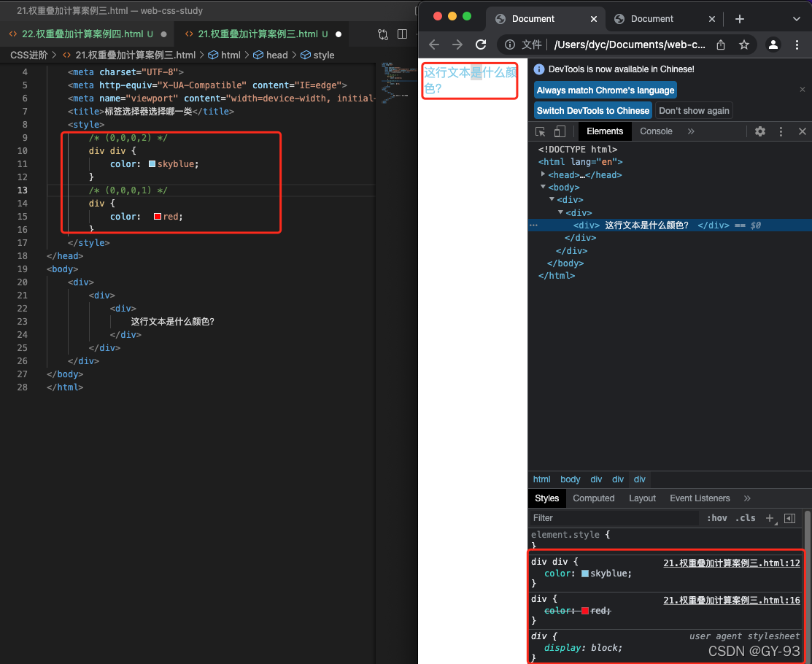This screenshot has width=812, height=664.
Task: Click Don't show again
Action: (x=694, y=111)
